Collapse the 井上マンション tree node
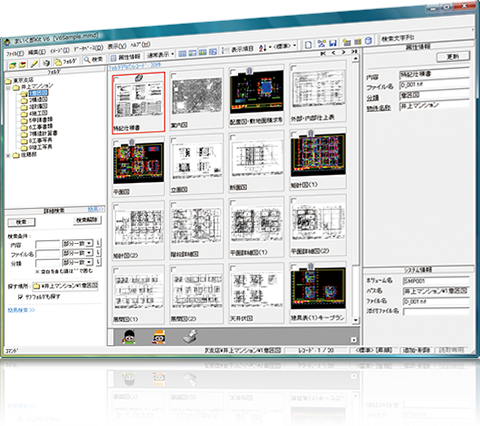Screen dimensions: 480x426 click(9, 89)
